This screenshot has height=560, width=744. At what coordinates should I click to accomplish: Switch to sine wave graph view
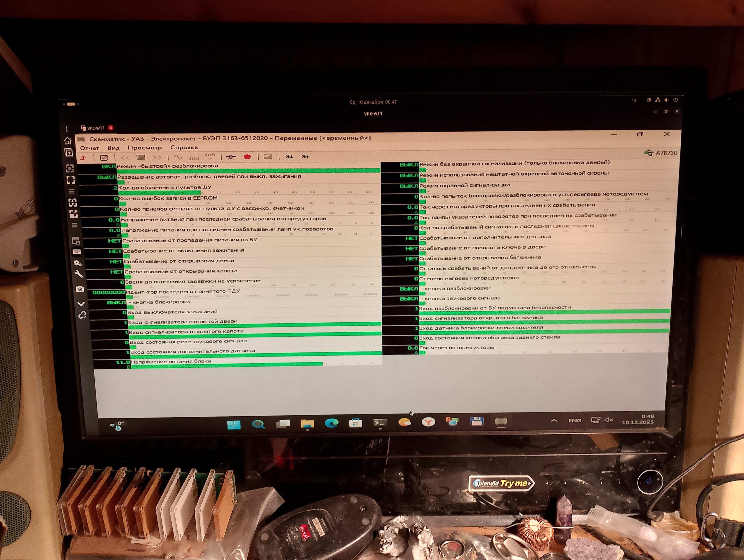point(178,157)
